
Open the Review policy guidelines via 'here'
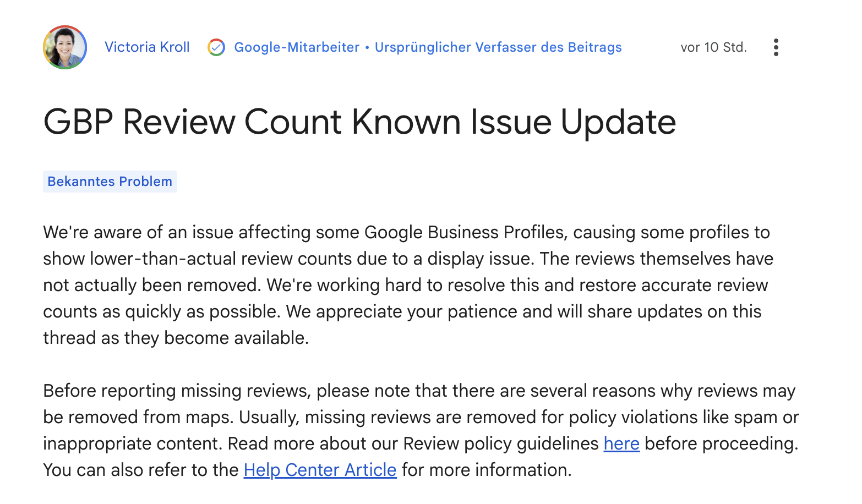pos(621,443)
